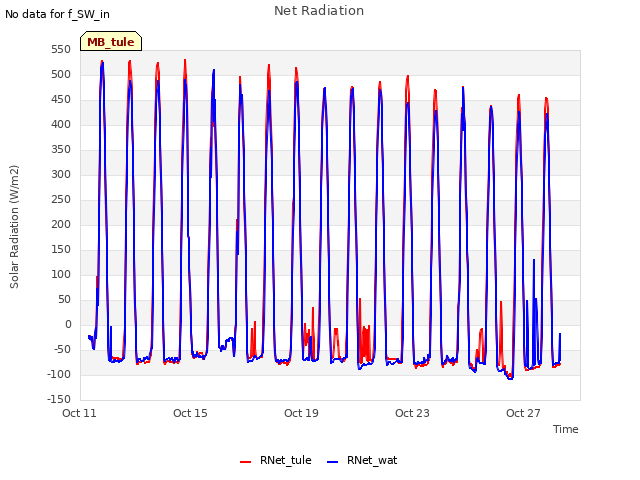Viewport: 640px width, 480px height.
Task: Click the Oct 27 x-axis tick label
Action: click(x=523, y=413)
